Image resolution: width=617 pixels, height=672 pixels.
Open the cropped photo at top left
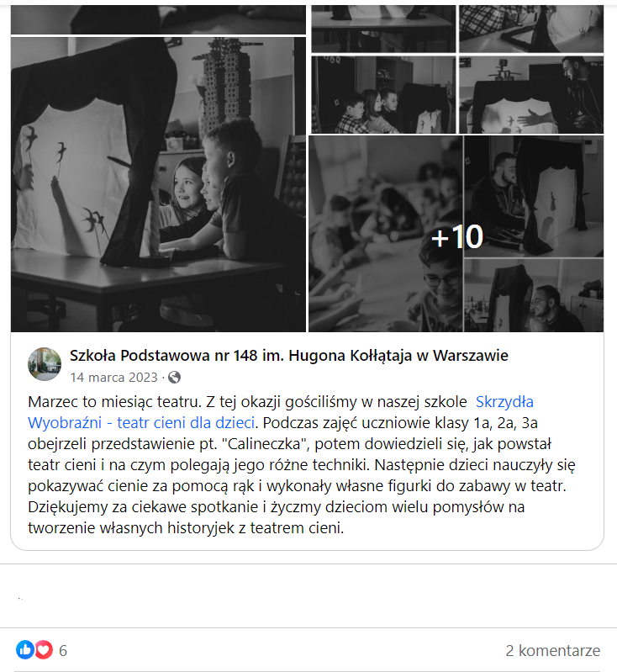[x=158, y=19]
